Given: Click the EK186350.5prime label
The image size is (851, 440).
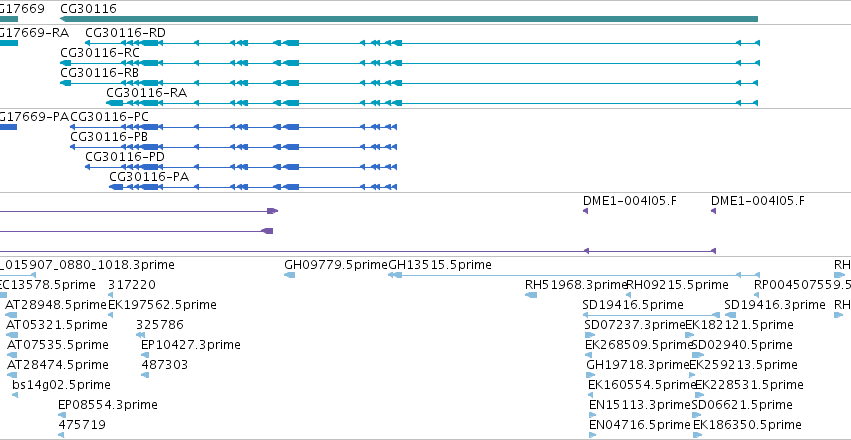Looking at the screenshot, I should pyautogui.click(x=747, y=424).
